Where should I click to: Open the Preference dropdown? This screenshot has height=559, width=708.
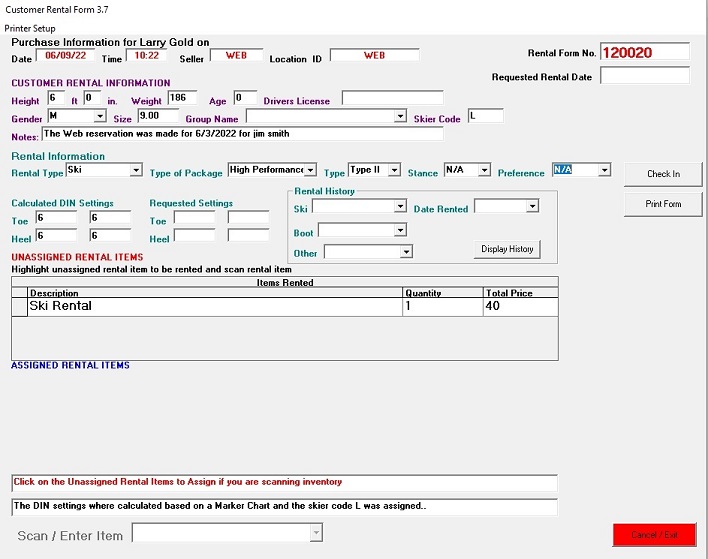pos(604,171)
